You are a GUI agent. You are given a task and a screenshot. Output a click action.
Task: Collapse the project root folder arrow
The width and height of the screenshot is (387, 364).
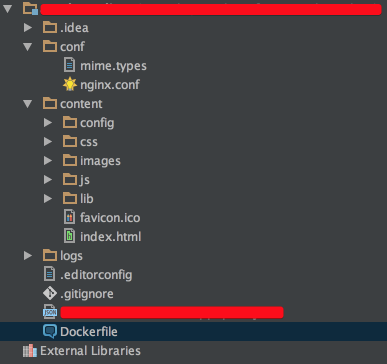(x=7, y=9)
